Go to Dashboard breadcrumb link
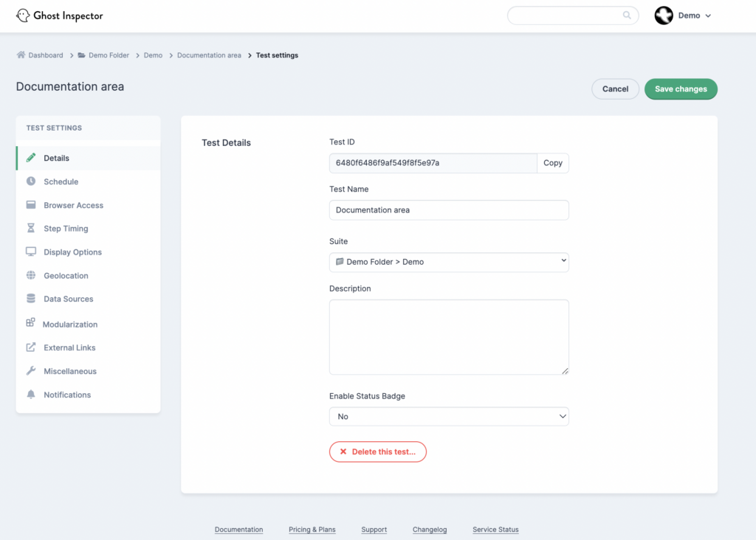 46,55
